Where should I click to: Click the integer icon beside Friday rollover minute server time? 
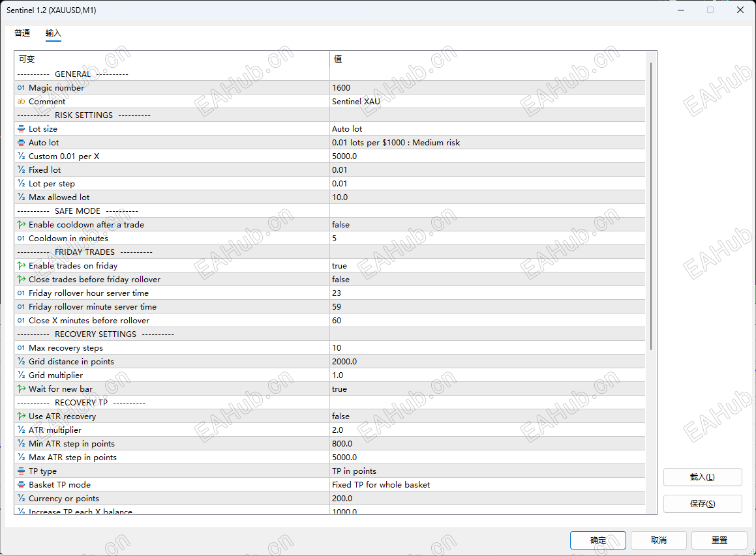(22, 306)
